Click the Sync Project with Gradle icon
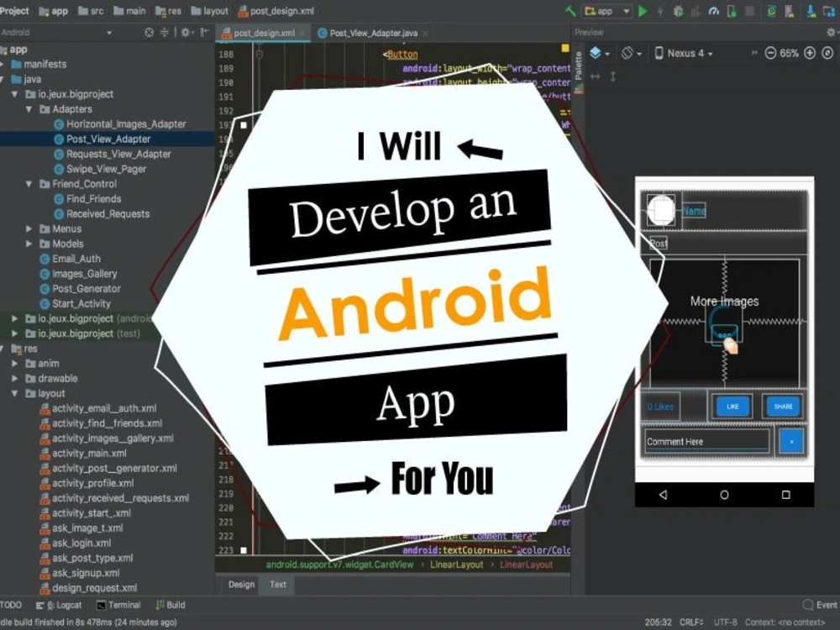 pos(771,11)
